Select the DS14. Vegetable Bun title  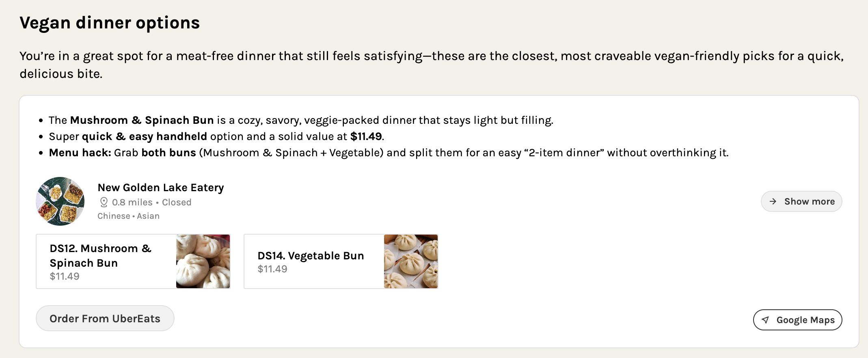click(x=311, y=256)
